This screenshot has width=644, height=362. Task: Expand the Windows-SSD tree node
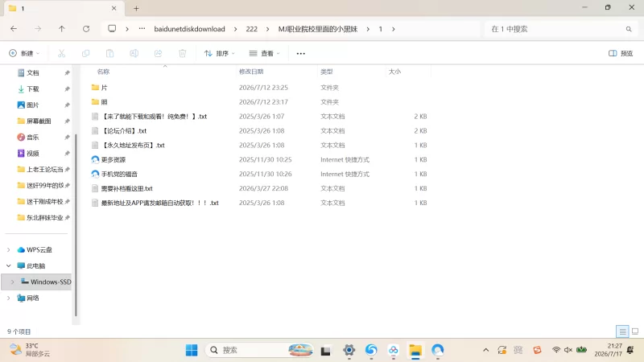(x=12, y=282)
